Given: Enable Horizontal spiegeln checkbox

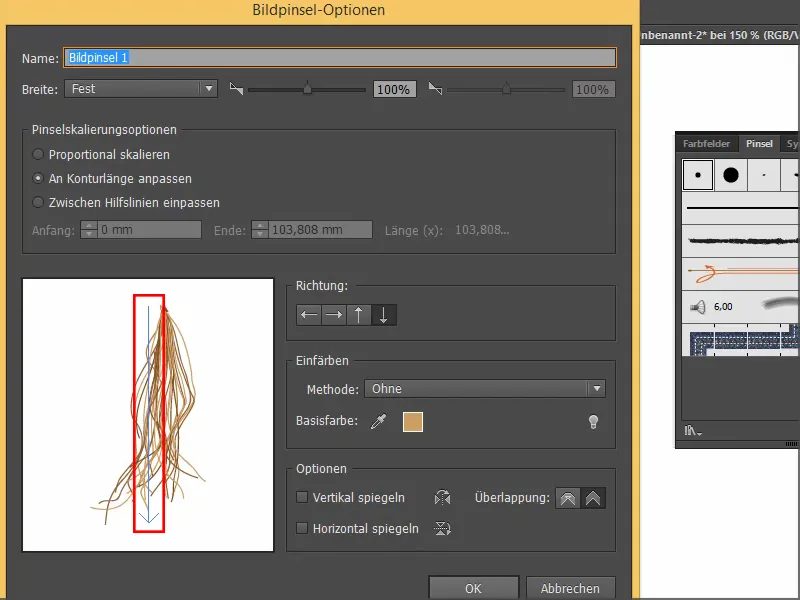Looking at the screenshot, I should click(302, 528).
